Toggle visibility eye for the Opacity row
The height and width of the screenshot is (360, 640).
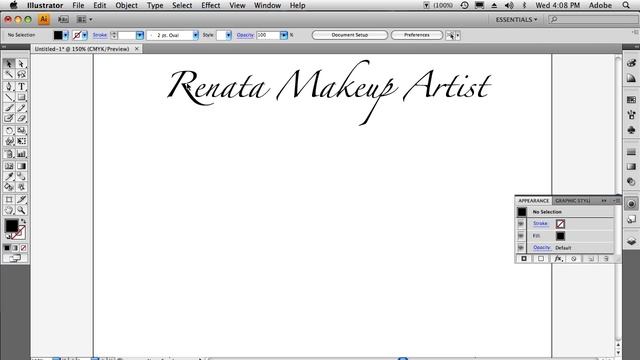(x=521, y=248)
